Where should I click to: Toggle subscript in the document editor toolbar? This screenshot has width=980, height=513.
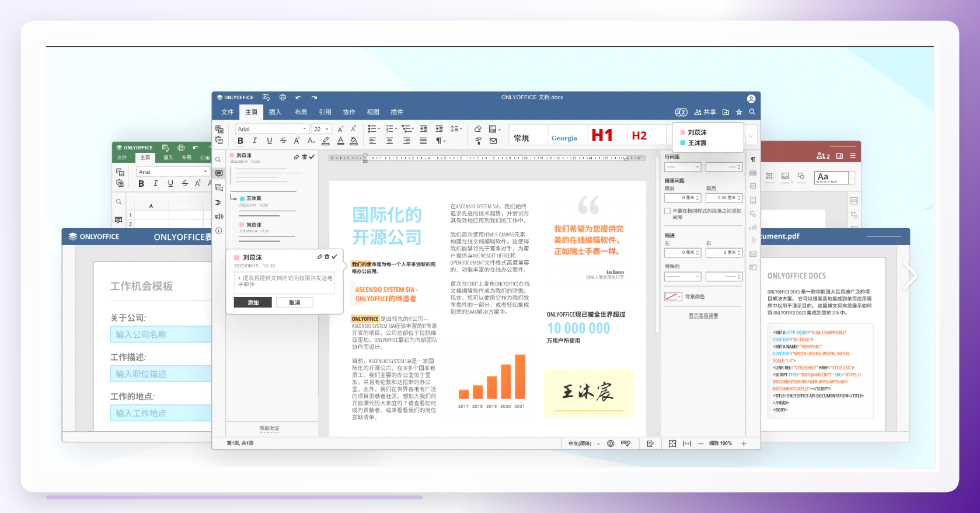pos(311,141)
